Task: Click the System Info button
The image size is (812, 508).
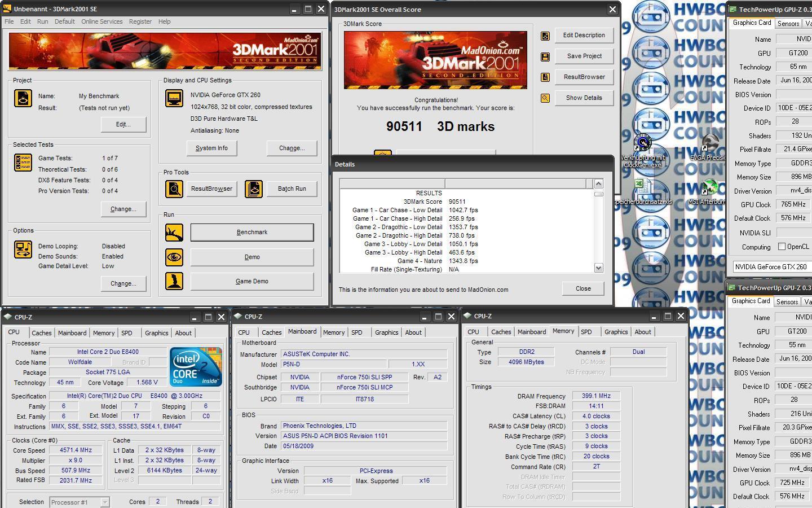Action: click(x=211, y=148)
